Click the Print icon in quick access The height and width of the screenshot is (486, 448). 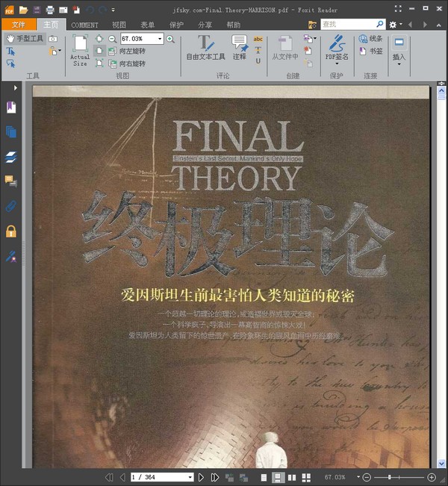pyautogui.click(x=50, y=10)
